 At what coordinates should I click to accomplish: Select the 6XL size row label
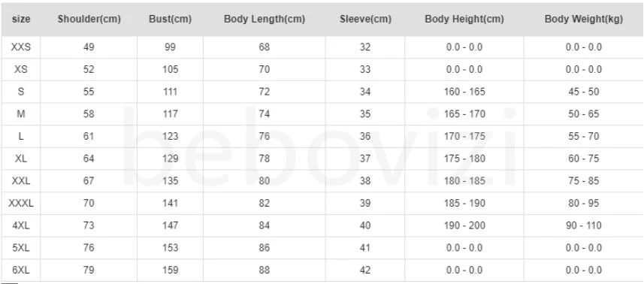click(21, 270)
